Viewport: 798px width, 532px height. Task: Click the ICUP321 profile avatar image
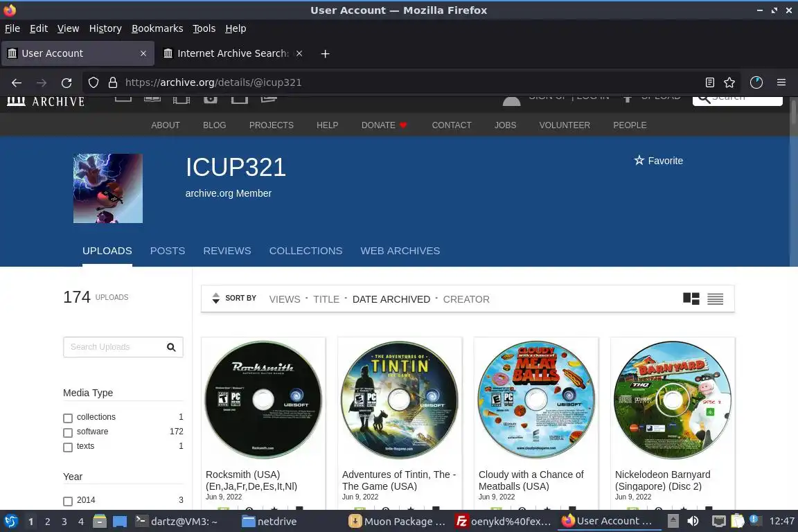click(x=108, y=188)
